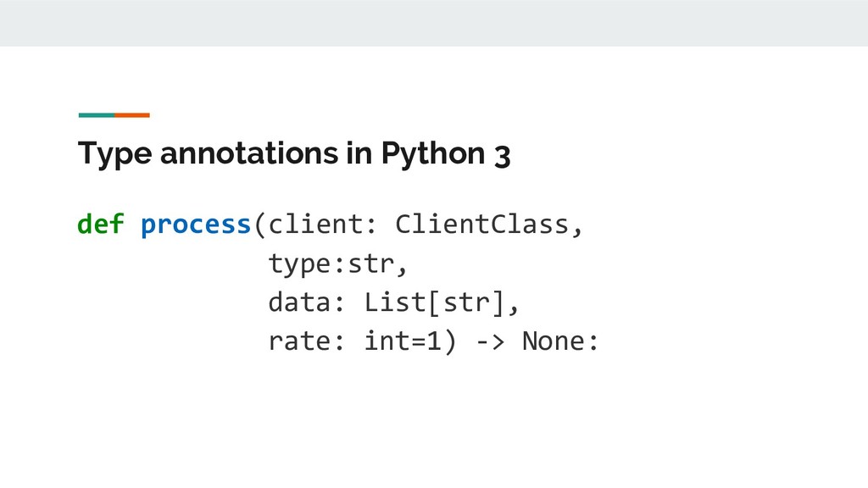Select the "None:" return type
868x488 pixels.
(x=561, y=341)
